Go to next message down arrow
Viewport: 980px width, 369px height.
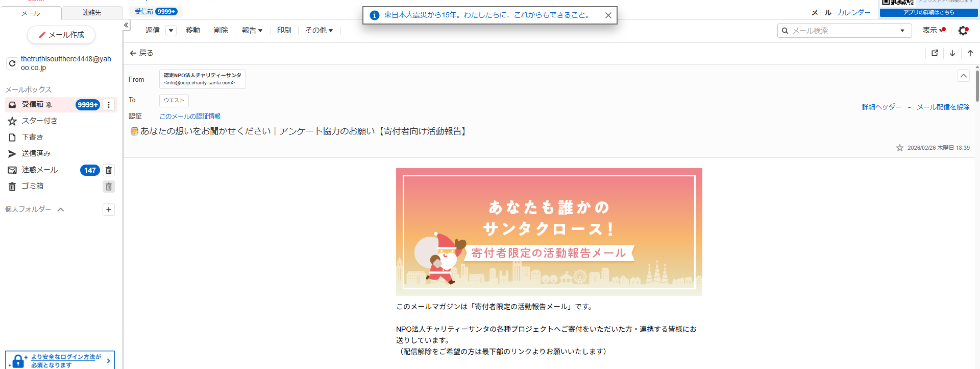pyautogui.click(x=952, y=53)
